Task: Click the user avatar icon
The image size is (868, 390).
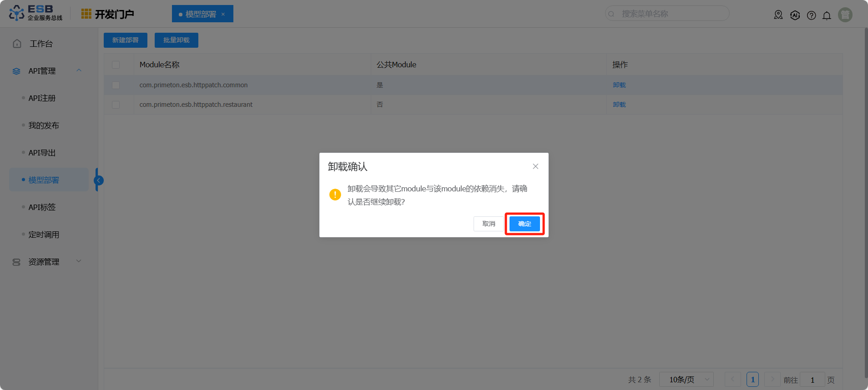Action: [845, 15]
